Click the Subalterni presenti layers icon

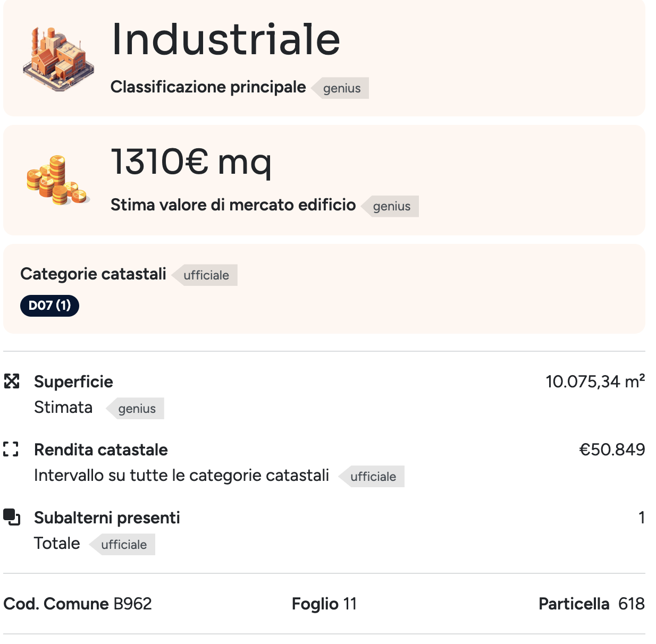12,516
